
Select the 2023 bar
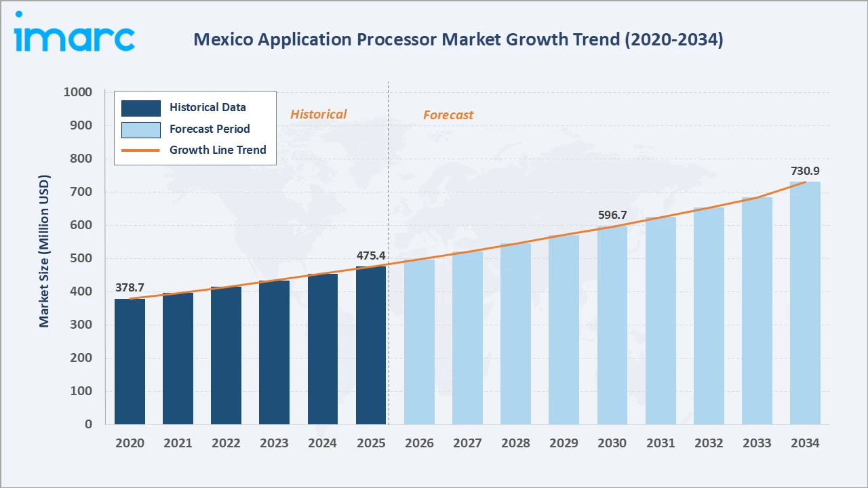(274, 352)
